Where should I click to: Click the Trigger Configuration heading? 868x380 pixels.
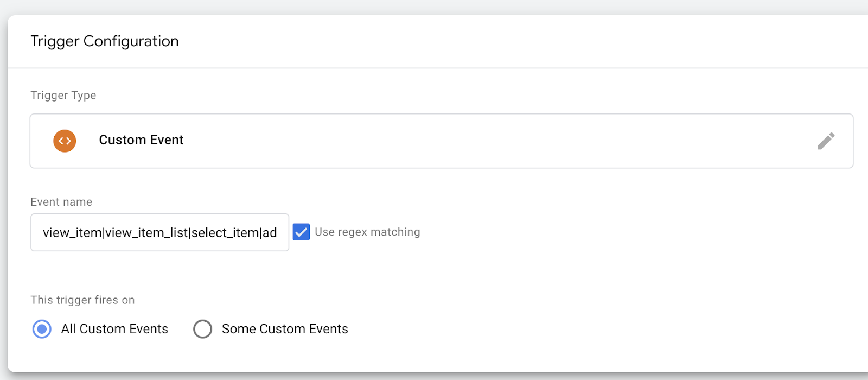[105, 41]
